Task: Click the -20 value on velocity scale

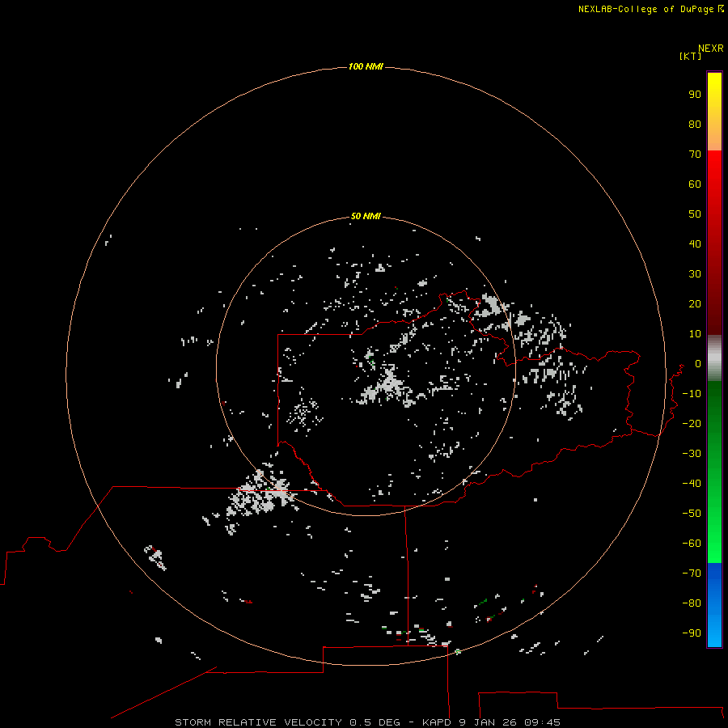Action: (x=692, y=423)
